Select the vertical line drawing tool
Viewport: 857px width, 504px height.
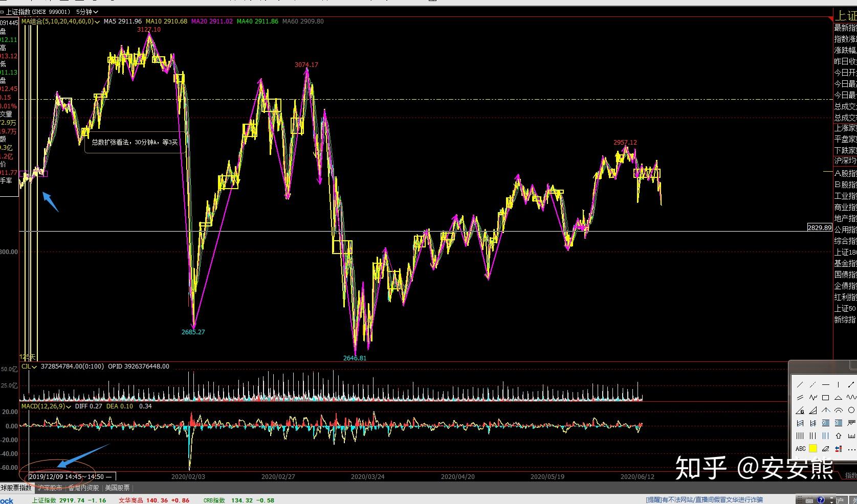839,384
